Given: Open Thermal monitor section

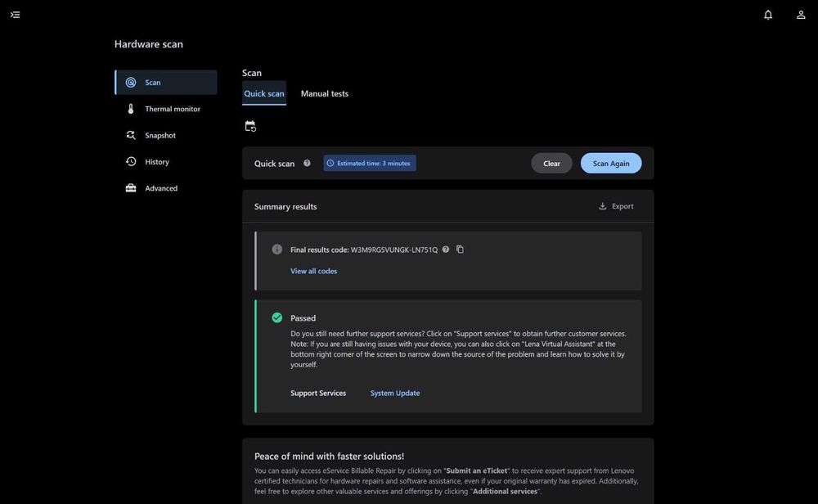Looking at the screenshot, I should pos(166,109).
